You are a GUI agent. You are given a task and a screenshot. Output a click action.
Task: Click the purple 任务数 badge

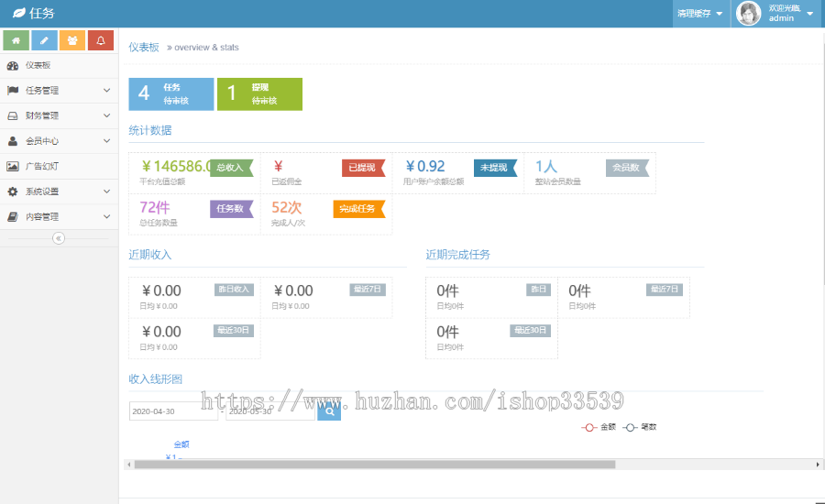(232, 209)
